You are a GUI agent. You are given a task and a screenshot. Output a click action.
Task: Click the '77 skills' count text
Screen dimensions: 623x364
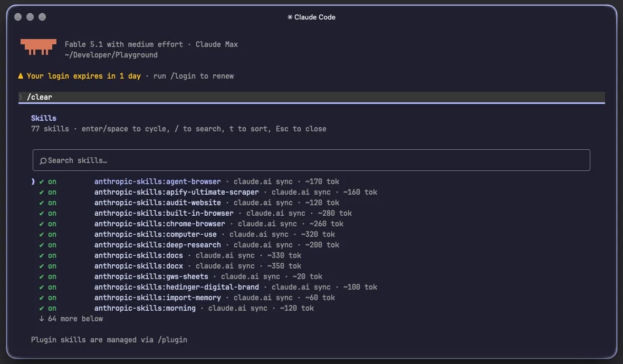(50, 129)
